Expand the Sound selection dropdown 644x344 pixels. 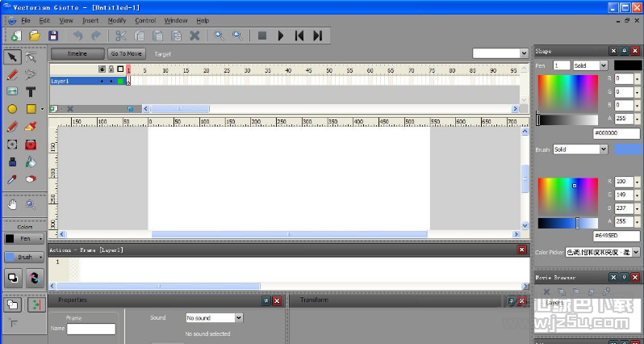coord(215,317)
